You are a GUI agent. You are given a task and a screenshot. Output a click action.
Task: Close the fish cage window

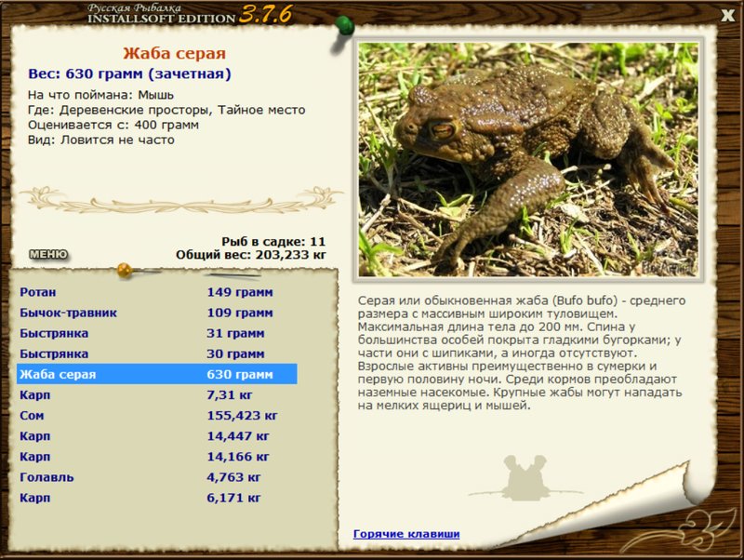point(727,15)
